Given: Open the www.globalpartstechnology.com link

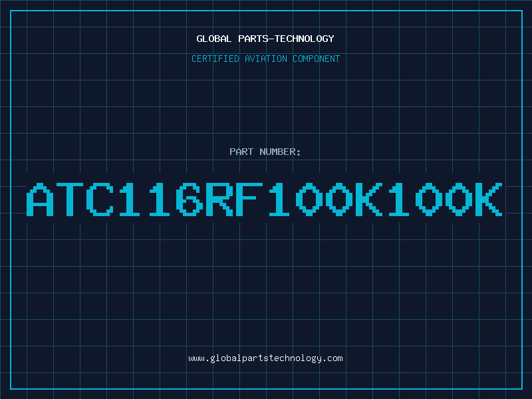Looking at the screenshot, I should (265, 358).
